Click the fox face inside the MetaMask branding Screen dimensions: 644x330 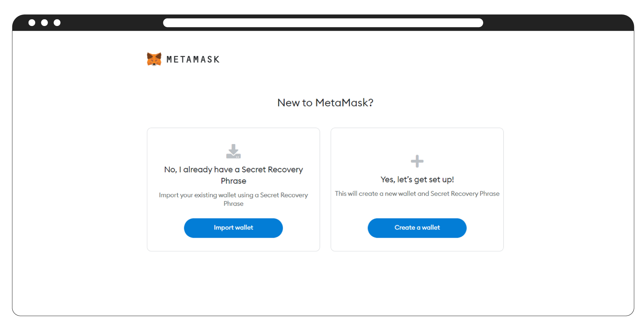tap(154, 59)
